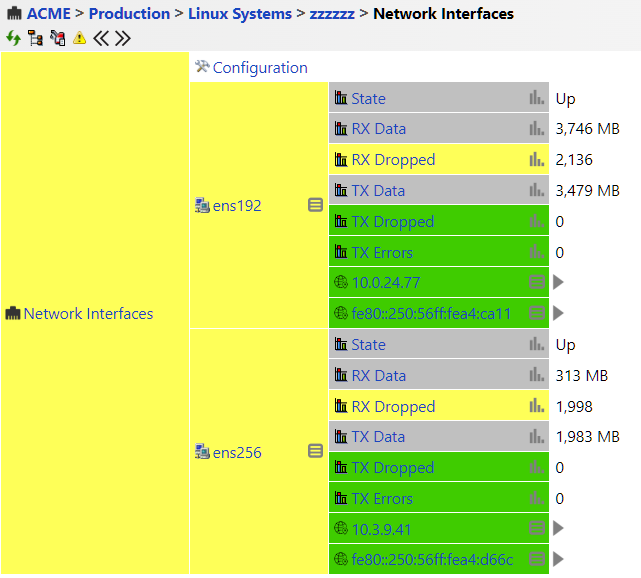Go to Production in the breadcrumb
The image size is (641, 578).
(x=129, y=14)
